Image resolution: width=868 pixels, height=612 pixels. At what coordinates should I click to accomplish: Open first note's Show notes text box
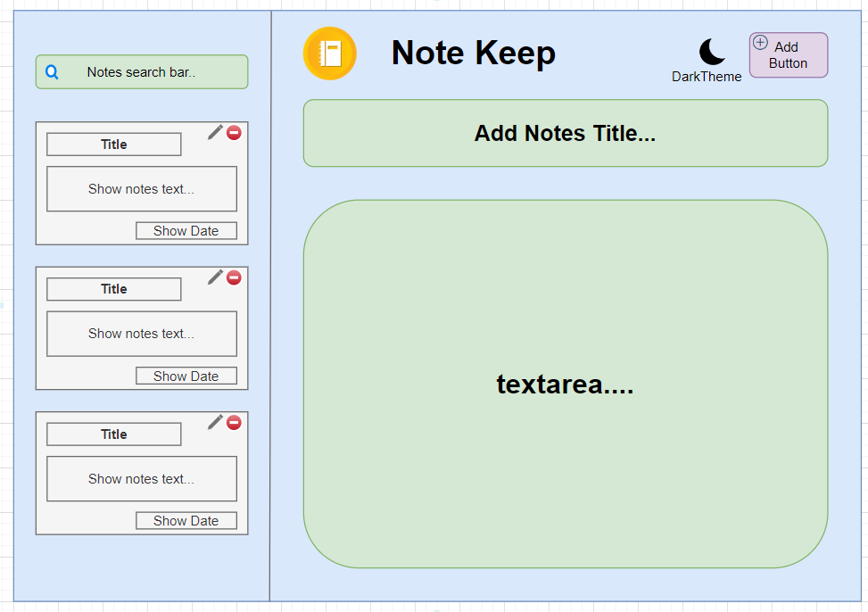tap(142, 189)
